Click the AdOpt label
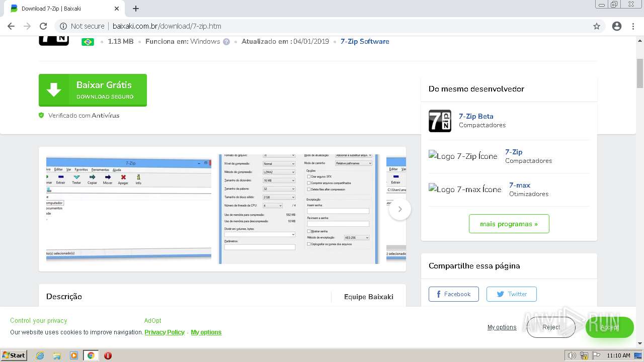The height and width of the screenshot is (362, 644). (152, 321)
